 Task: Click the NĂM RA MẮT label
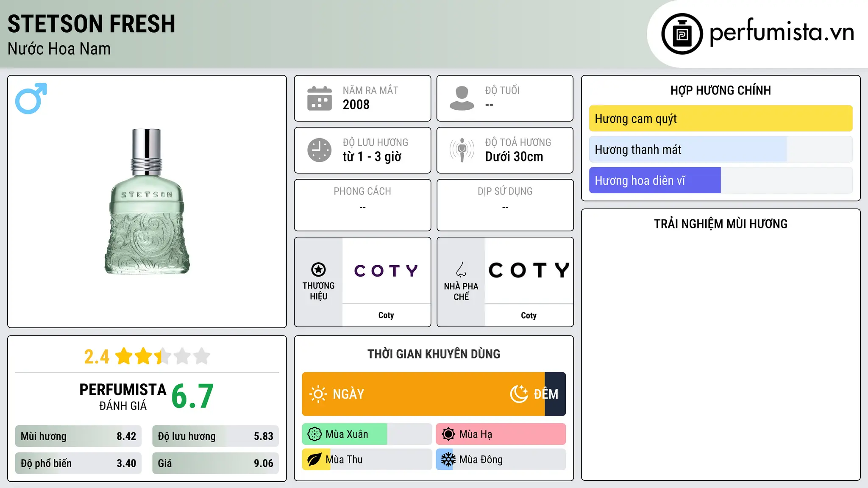point(370,90)
